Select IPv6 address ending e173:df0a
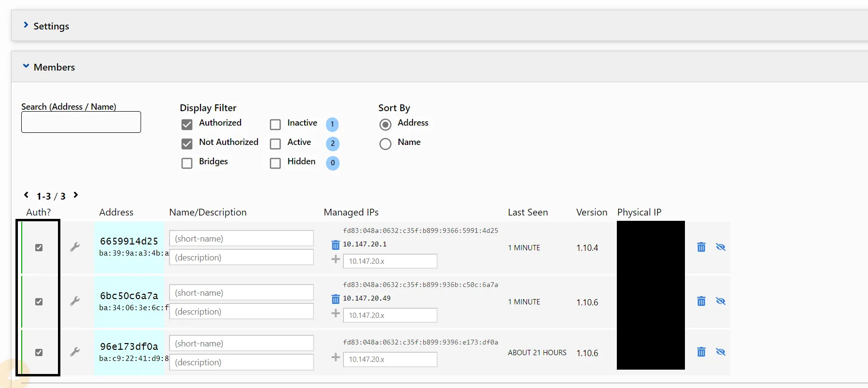Image resolution: width=868 pixels, height=388 pixels. (x=421, y=343)
